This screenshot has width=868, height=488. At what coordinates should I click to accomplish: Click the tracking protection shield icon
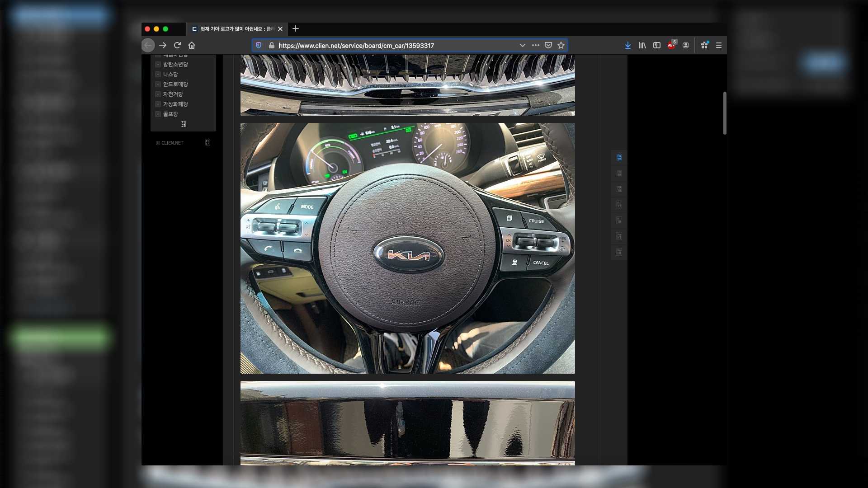click(259, 45)
